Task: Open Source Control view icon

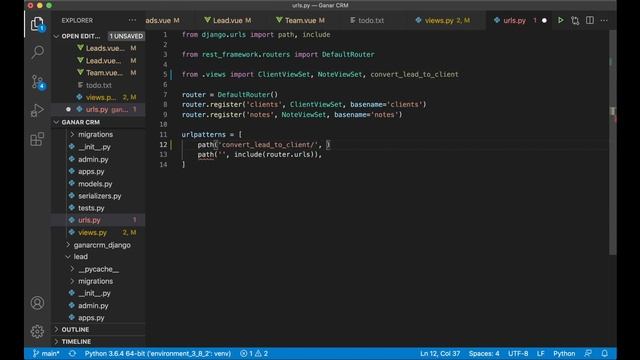Action: pos(38,82)
